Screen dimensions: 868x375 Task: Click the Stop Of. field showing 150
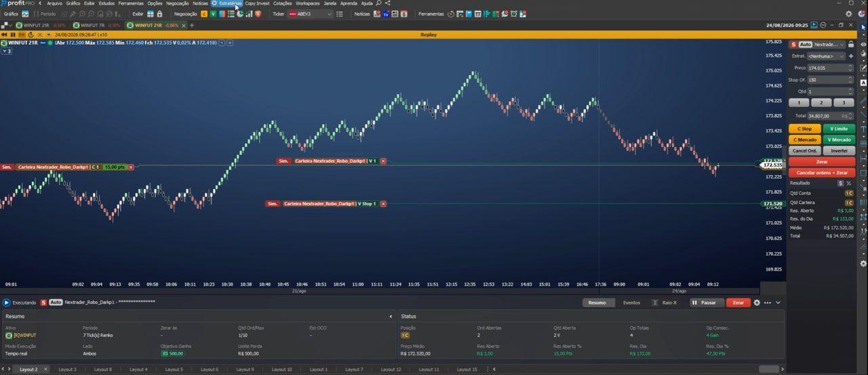coord(830,79)
